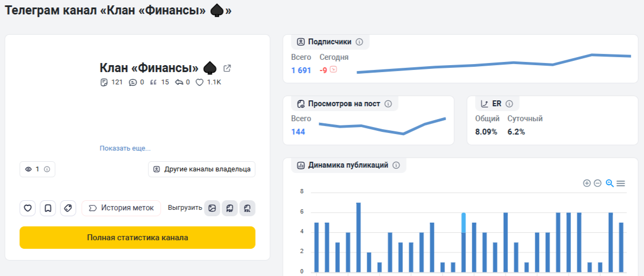
Task: Click the red decrease arrow icon by -9
Action: pos(333,69)
